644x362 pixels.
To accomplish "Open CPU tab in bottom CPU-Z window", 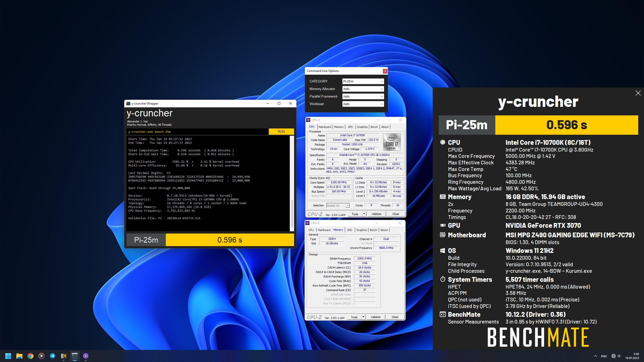I will point(311,230).
